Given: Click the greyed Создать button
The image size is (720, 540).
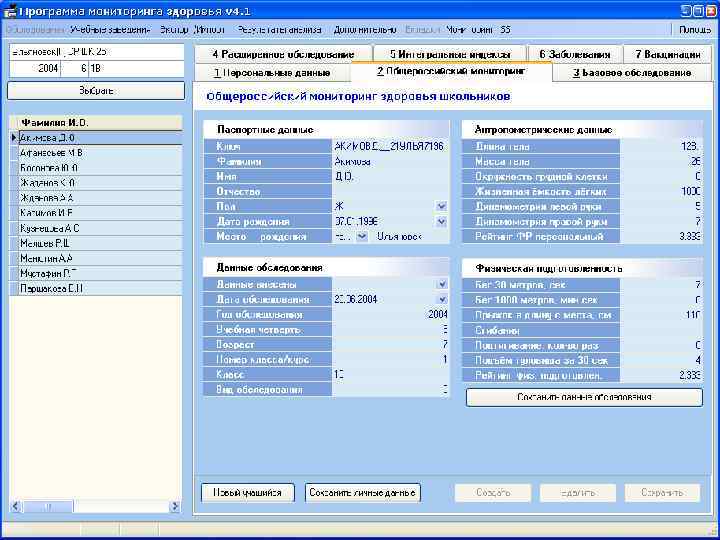Looking at the screenshot, I should pyautogui.click(x=493, y=493).
